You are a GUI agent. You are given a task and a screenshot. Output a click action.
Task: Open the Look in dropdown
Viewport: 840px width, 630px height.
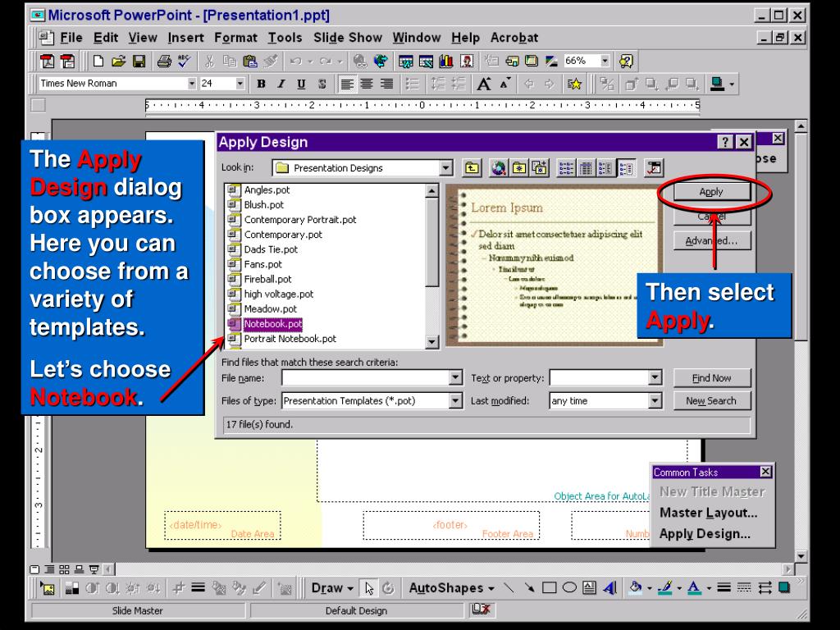445,168
